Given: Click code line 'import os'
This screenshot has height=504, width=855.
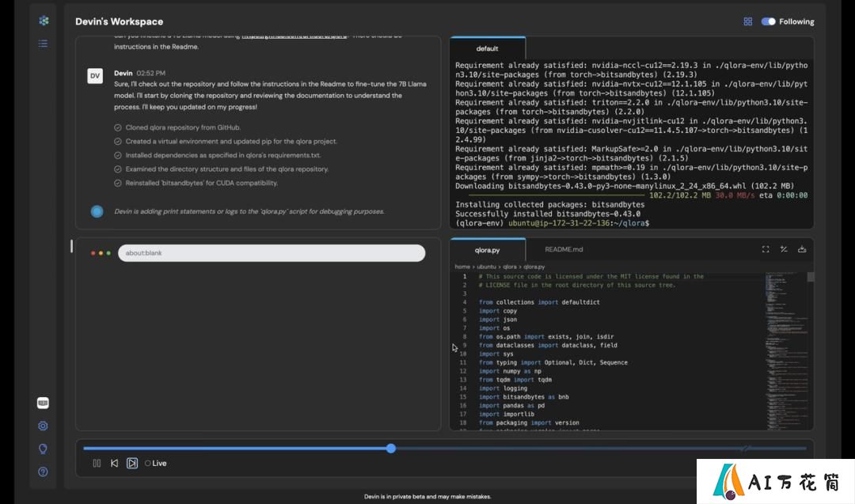Looking at the screenshot, I should pos(495,328).
